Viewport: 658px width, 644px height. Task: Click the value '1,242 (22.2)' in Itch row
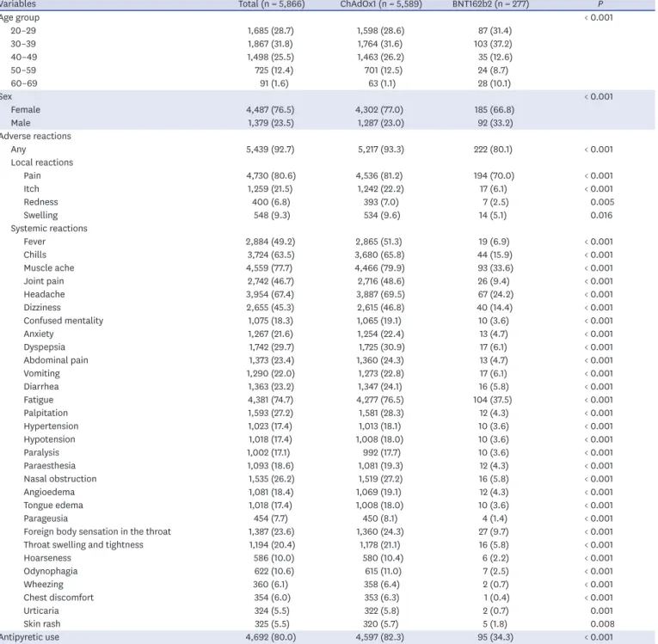coord(381,189)
